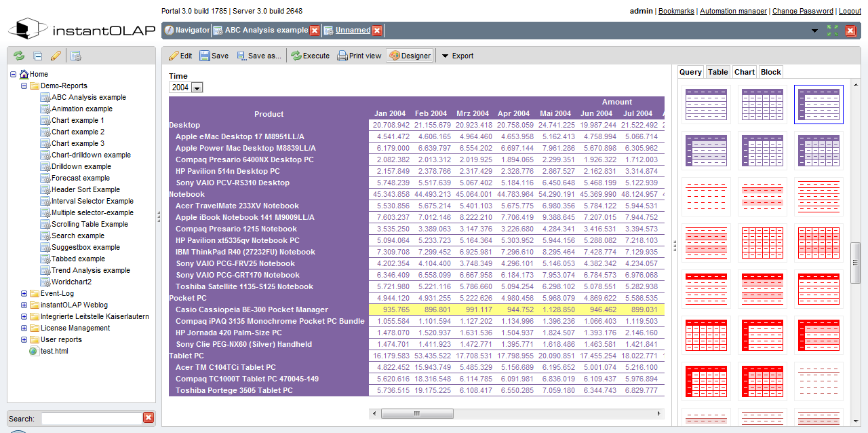Screen dimensions: 868x433
Task: Click the Product column header
Action: click(269, 114)
